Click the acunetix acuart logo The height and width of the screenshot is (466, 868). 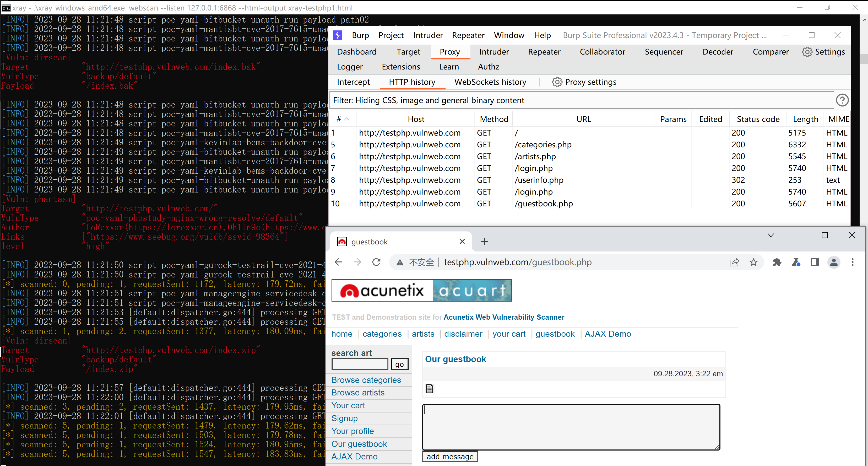point(421,290)
